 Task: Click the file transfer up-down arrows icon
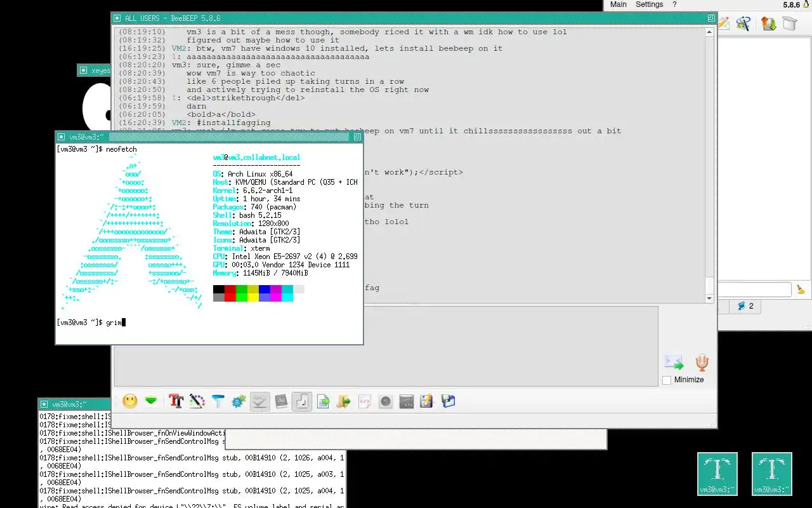point(768,24)
